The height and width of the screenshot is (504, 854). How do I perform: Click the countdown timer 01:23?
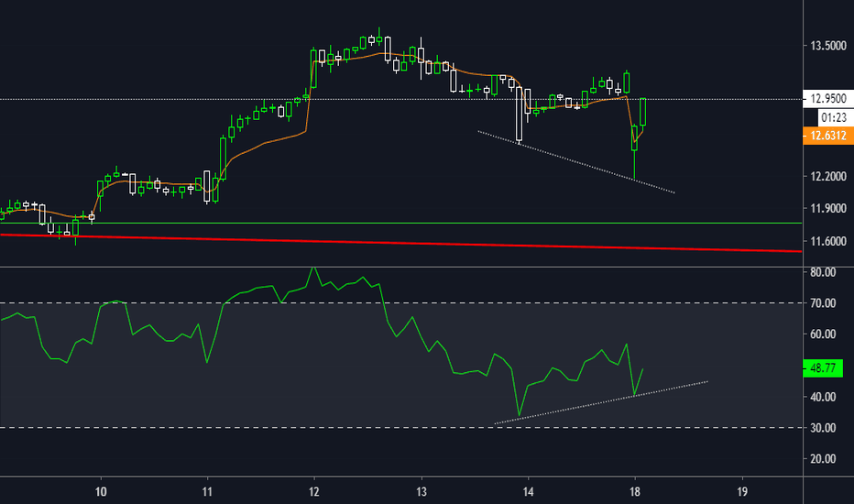point(833,117)
